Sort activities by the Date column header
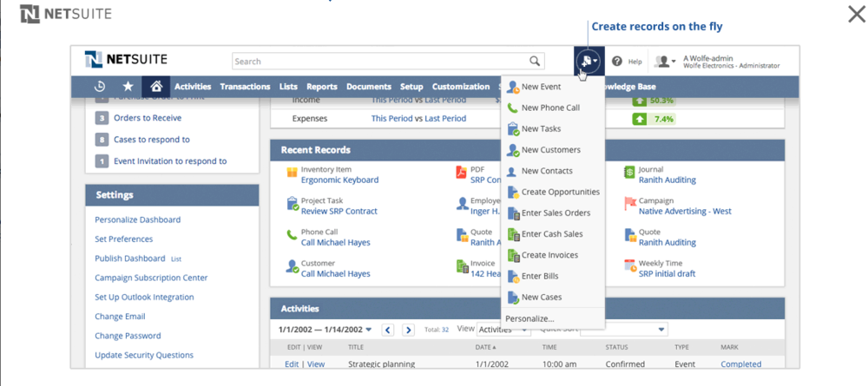 (x=485, y=347)
